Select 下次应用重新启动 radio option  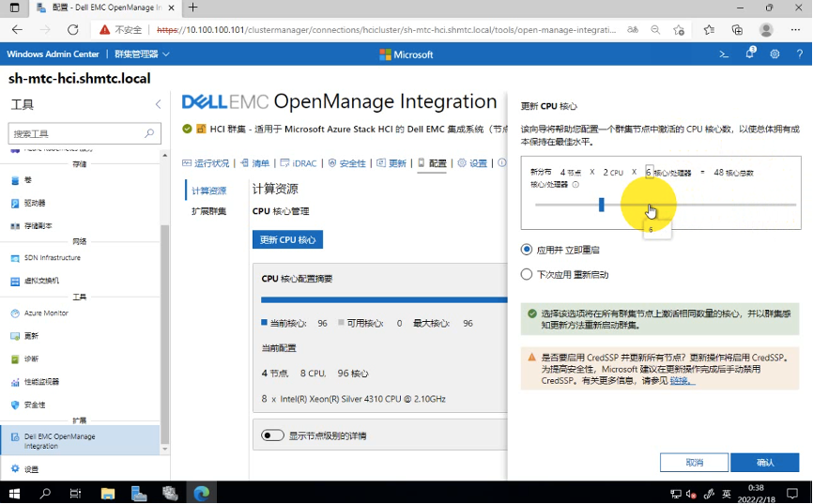pos(527,274)
